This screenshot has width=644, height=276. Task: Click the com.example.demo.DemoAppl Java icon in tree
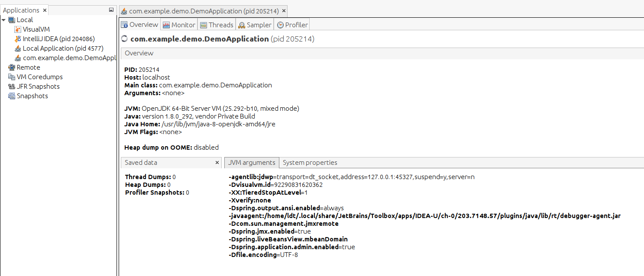pos(18,58)
